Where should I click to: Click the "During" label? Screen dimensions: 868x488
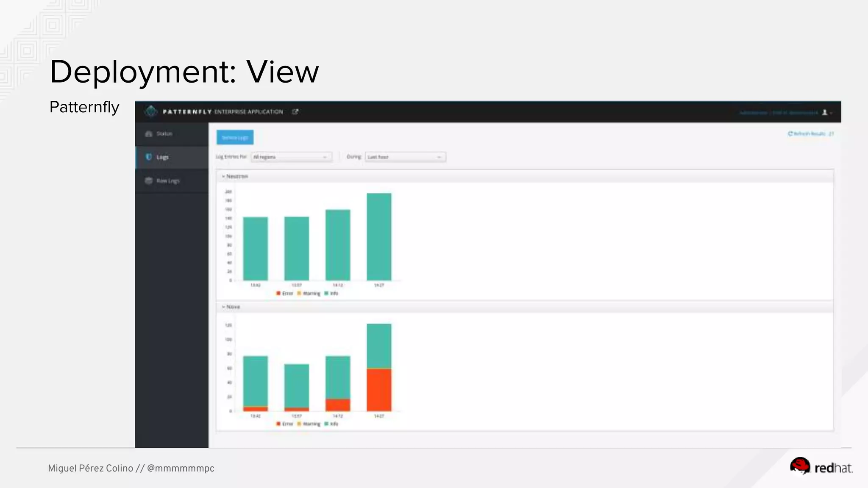point(354,157)
